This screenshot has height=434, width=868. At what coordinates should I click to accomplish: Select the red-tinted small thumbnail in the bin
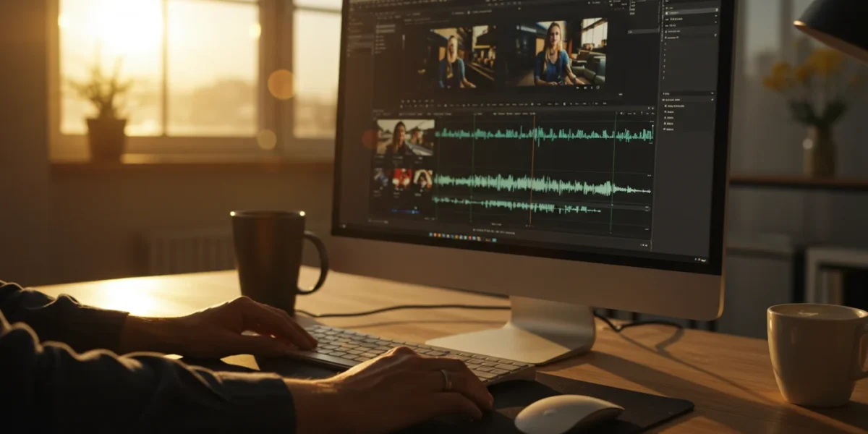tap(401, 178)
